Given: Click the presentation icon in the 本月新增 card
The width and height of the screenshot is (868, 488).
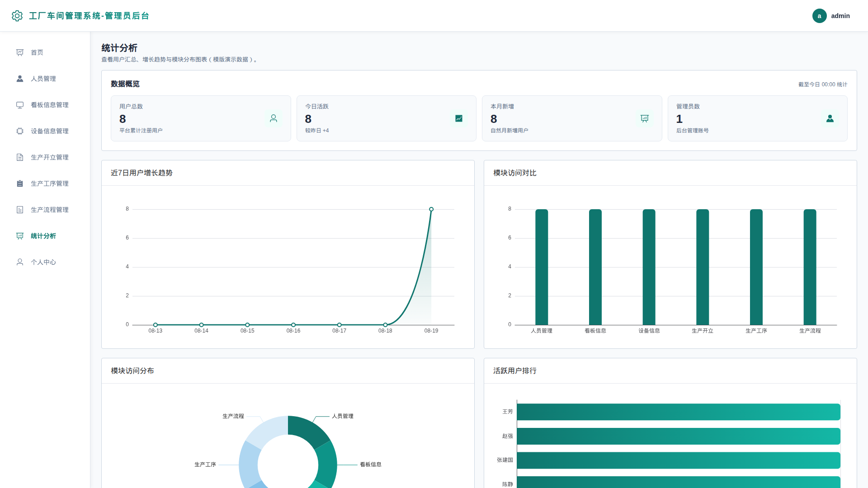Looking at the screenshot, I should pyautogui.click(x=645, y=118).
